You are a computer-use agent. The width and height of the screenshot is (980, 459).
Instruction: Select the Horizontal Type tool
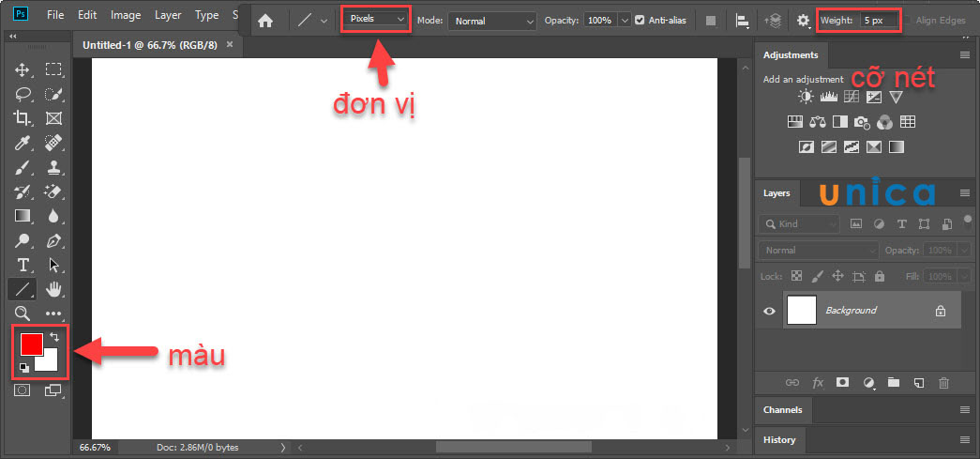[x=23, y=265]
